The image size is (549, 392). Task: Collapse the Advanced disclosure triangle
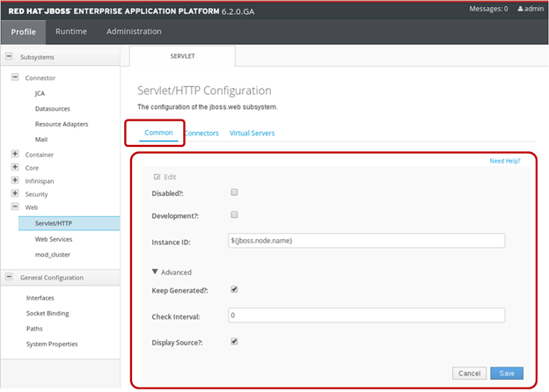click(x=157, y=272)
